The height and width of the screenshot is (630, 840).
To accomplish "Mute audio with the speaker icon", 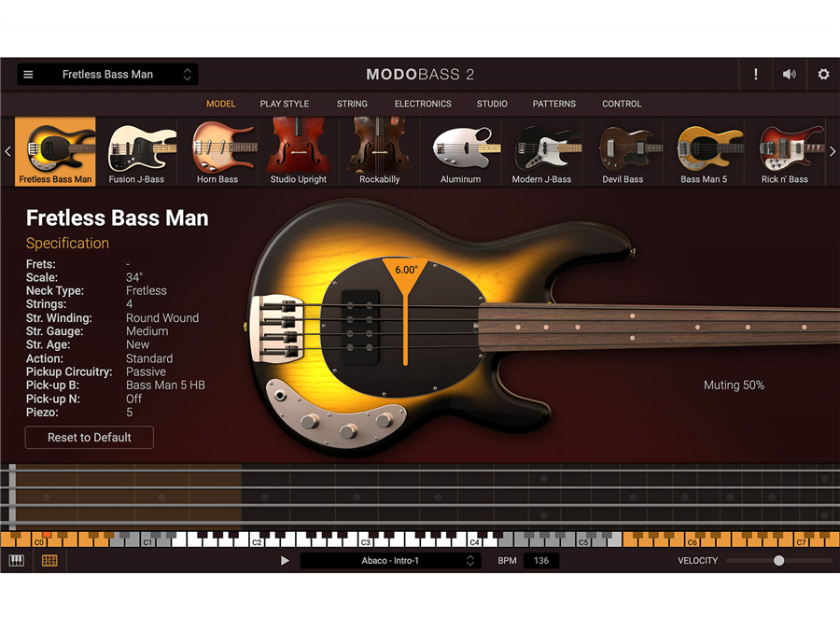I will click(790, 75).
